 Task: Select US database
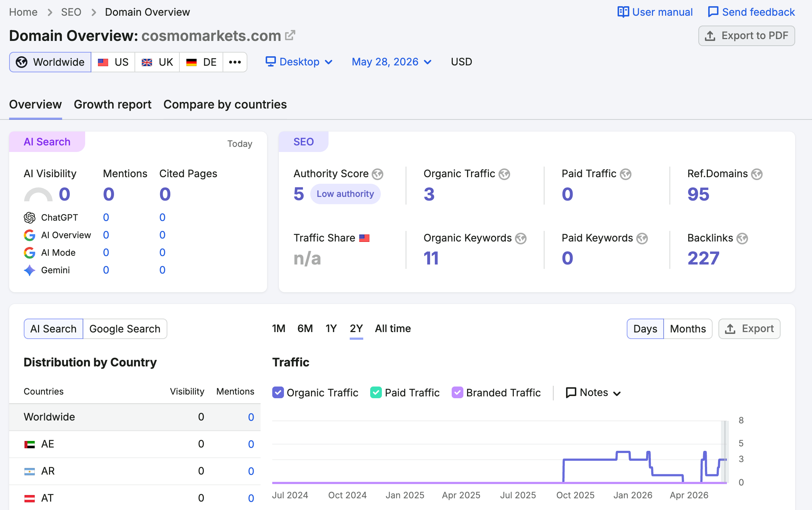point(113,62)
